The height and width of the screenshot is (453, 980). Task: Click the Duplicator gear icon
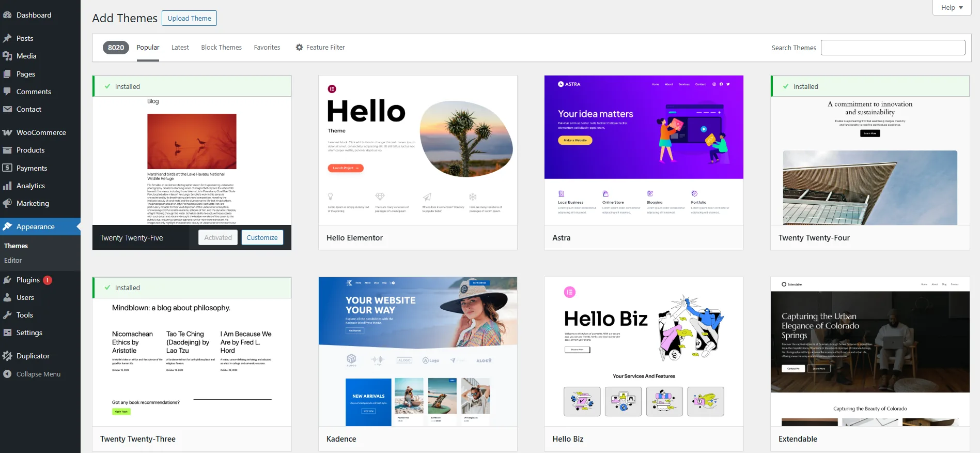(7, 356)
